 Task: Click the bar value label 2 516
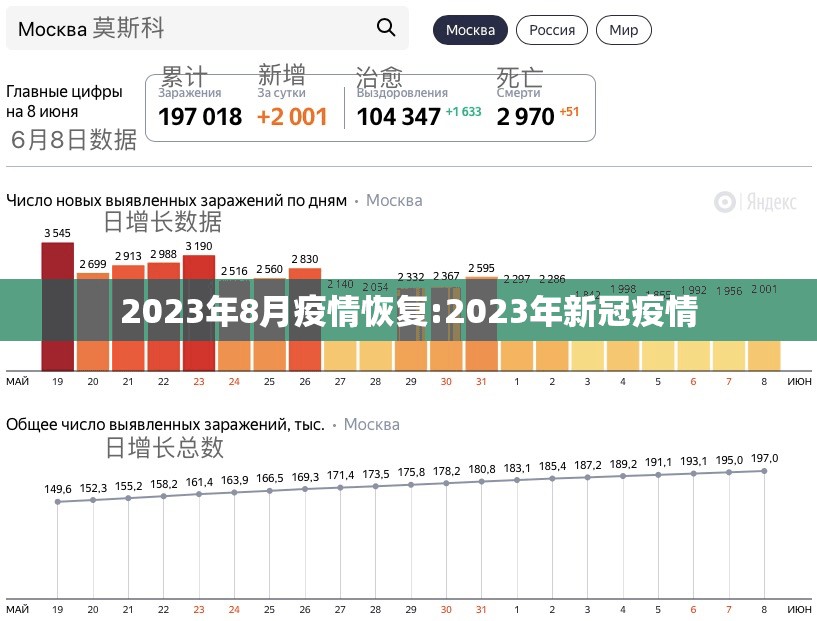tap(234, 271)
